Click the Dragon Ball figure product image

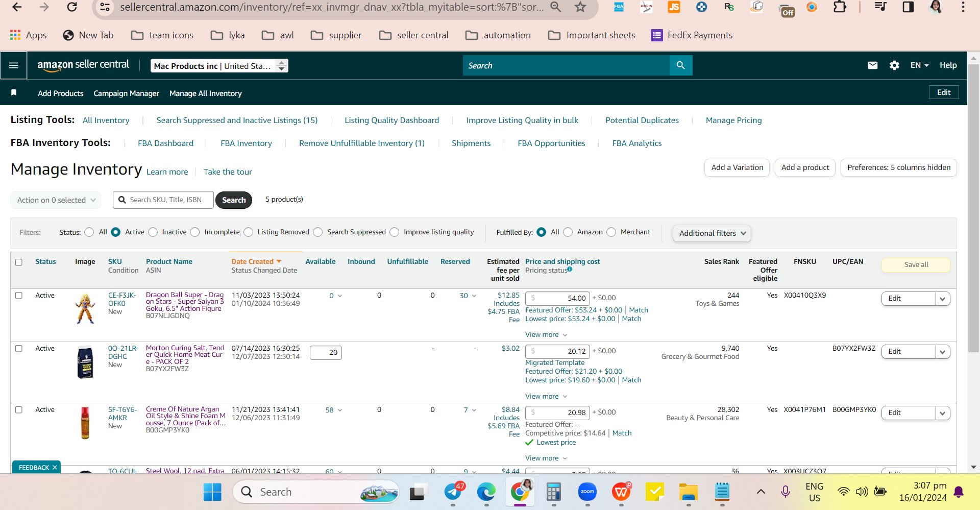click(x=85, y=308)
